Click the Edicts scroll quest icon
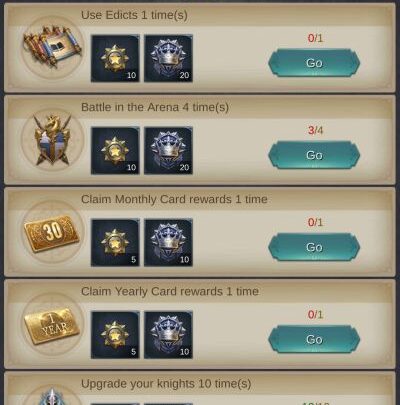The image size is (400, 405). (x=52, y=47)
